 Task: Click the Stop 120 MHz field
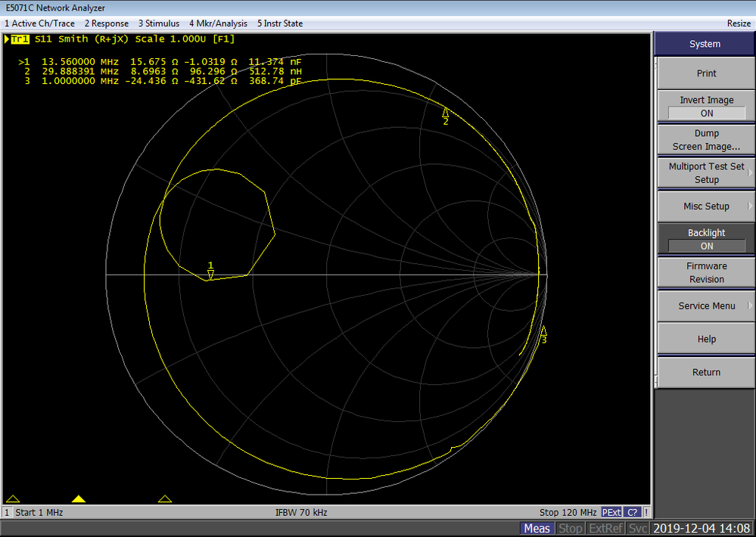tap(568, 512)
